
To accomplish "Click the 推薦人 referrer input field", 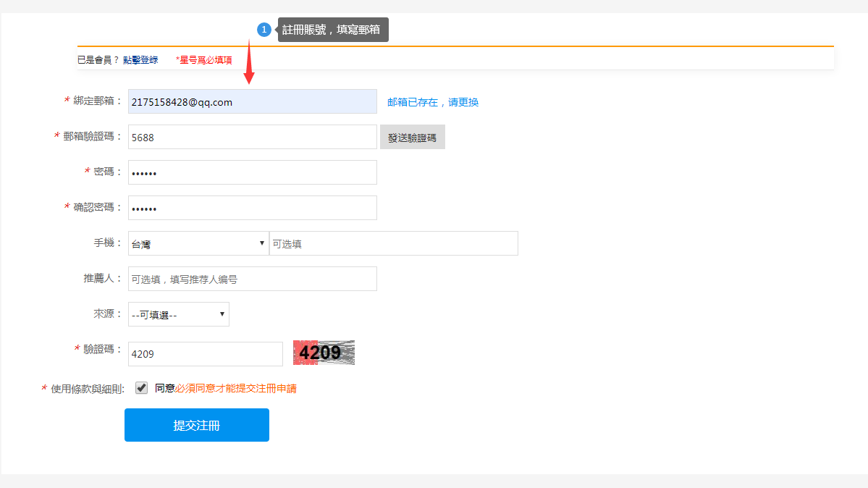I will pyautogui.click(x=252, y=278).
